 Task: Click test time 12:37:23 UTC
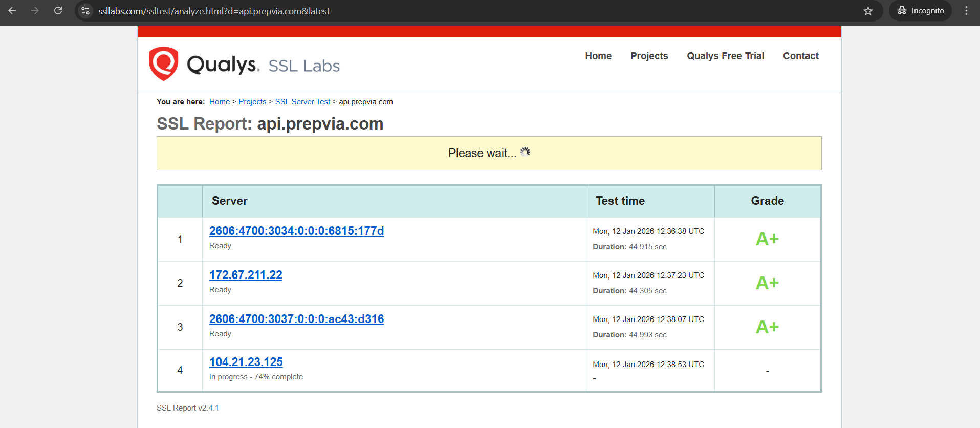[x=648, y=275]
